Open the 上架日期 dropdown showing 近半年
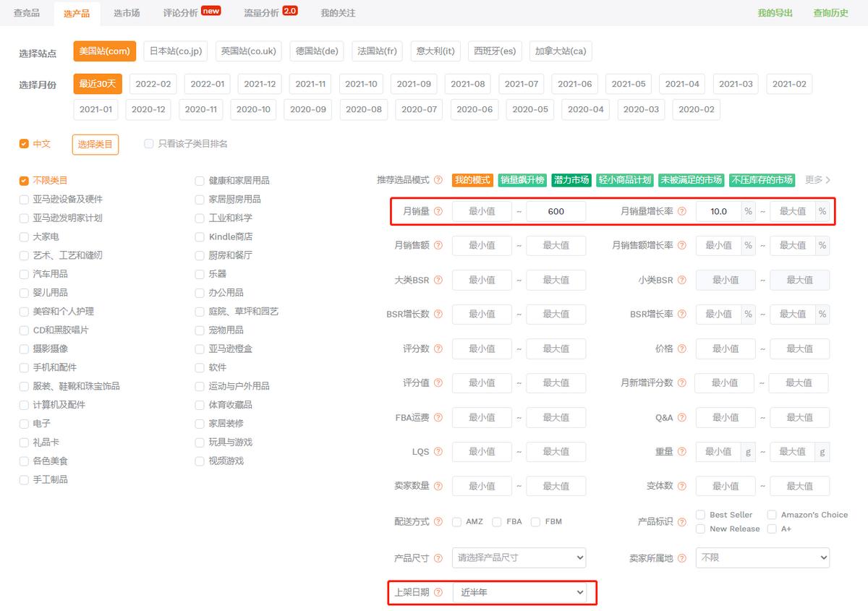868x611 pixels. tap(519, 592)
